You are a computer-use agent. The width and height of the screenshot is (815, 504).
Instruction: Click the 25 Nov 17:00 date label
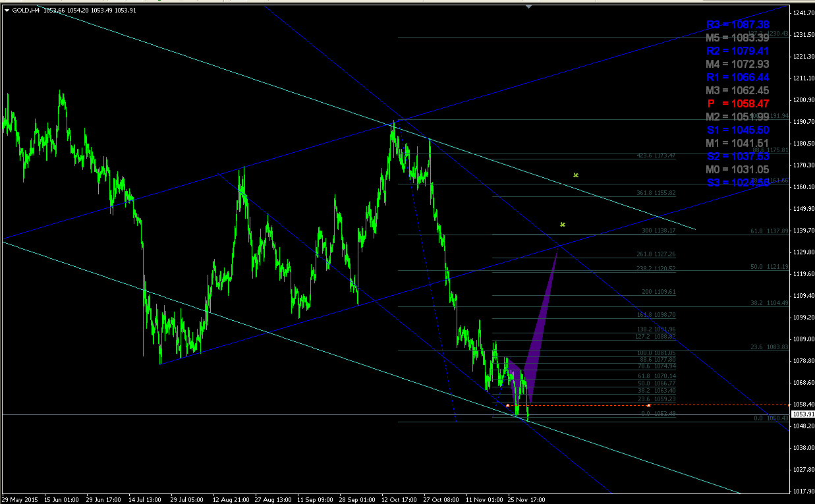point(528,499)
